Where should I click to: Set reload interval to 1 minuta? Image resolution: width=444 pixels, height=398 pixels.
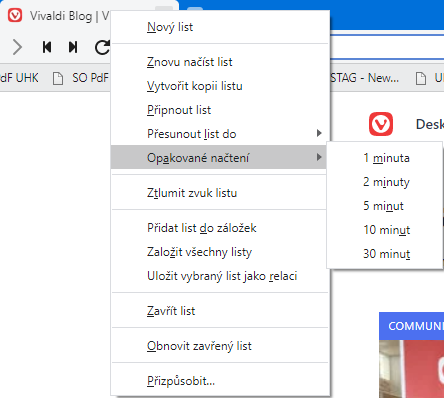coord(385,158)
